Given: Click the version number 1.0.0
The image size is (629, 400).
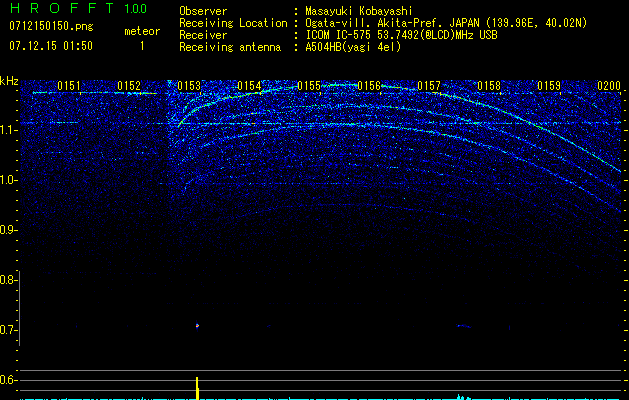Looking at the screenshot, I should pyautogui.click(x=135, y=9).
